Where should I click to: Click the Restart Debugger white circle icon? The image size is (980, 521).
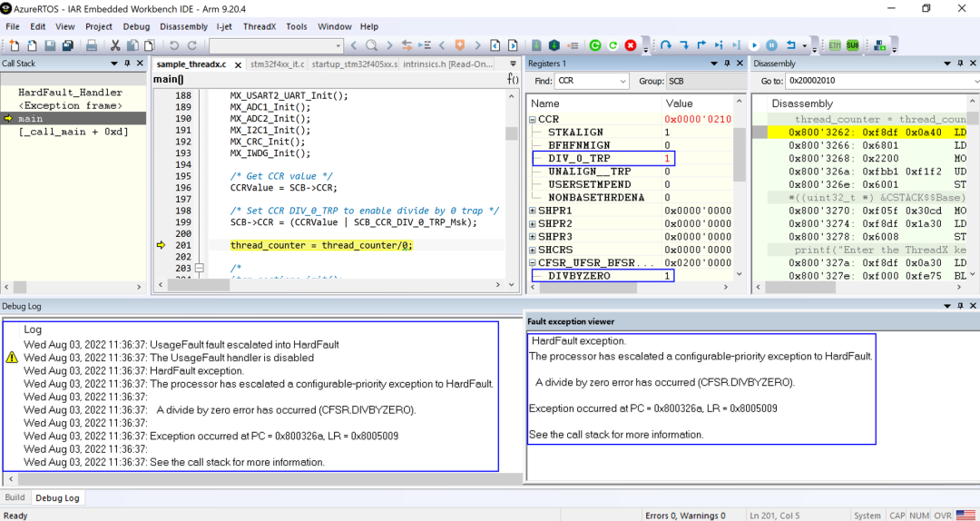pos(613,45)
